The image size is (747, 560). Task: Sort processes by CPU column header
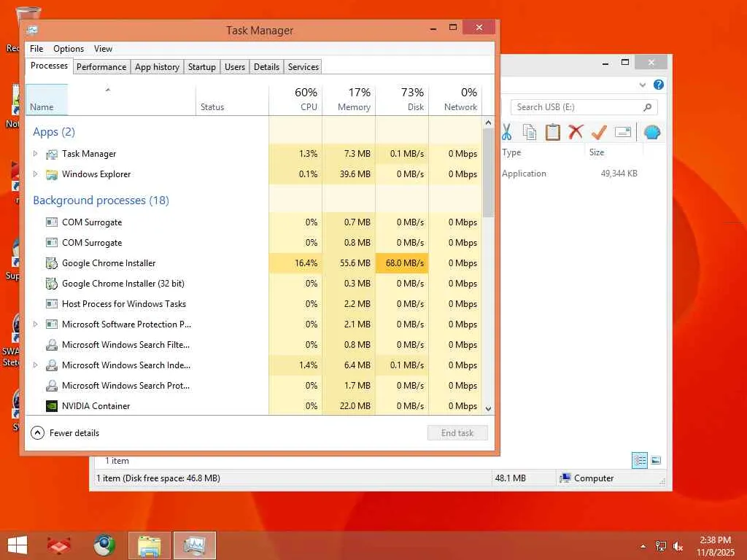tap(295, 99)
